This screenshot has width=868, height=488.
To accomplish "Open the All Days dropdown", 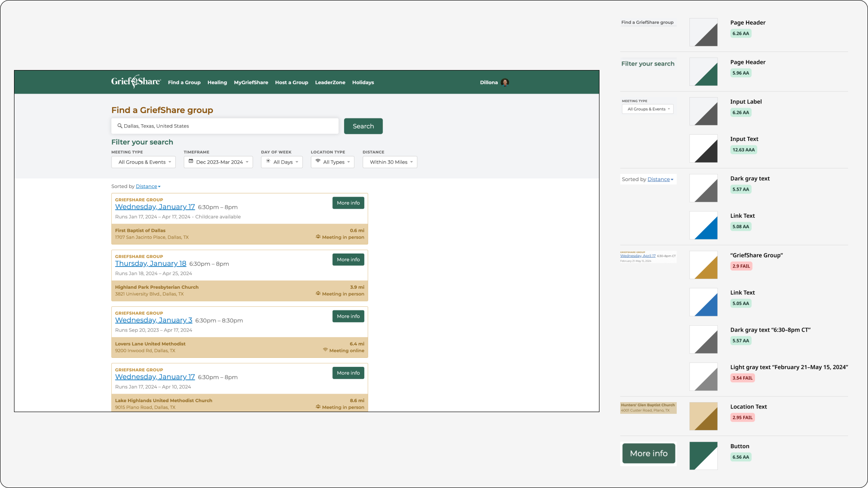I will 282,162.
